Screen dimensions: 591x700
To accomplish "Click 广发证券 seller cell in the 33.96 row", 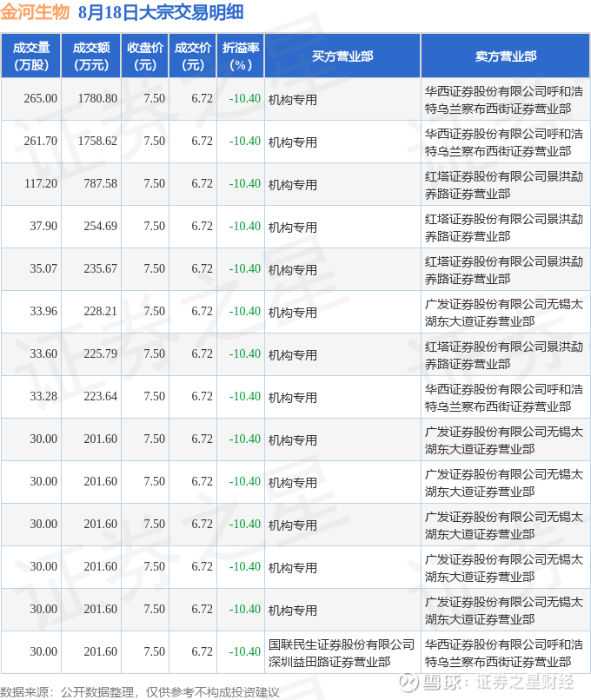I will coord(504,313).
